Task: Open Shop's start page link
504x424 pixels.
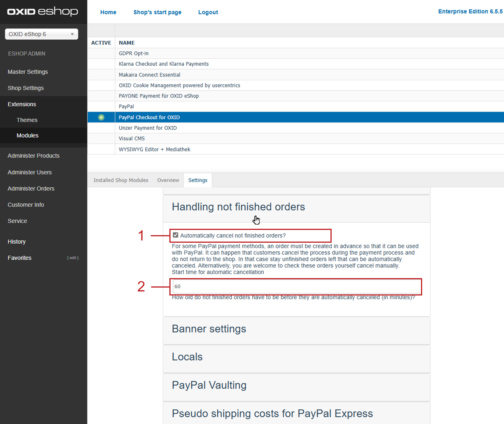Action: 157,12
